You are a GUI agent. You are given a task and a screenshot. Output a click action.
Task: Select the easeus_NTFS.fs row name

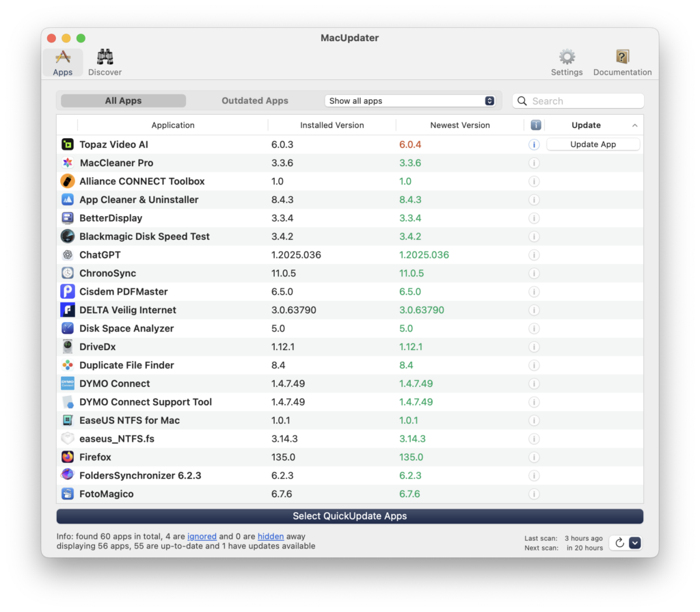117,439
